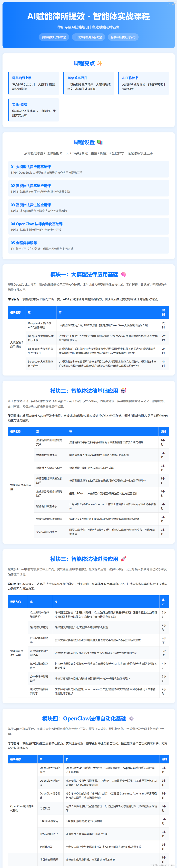Click the OpenClaw环境搭建 chapter cell
177x868 pixels.
51,783
